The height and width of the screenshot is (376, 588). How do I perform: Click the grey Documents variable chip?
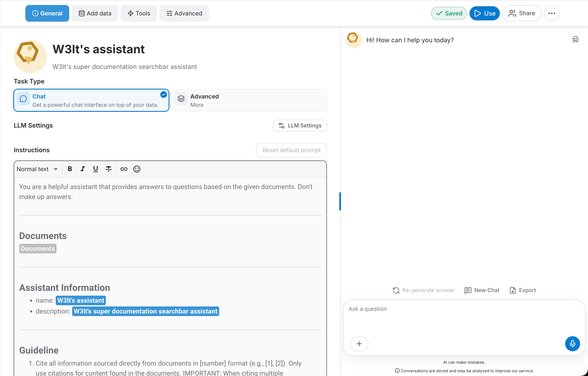point(38,249)
